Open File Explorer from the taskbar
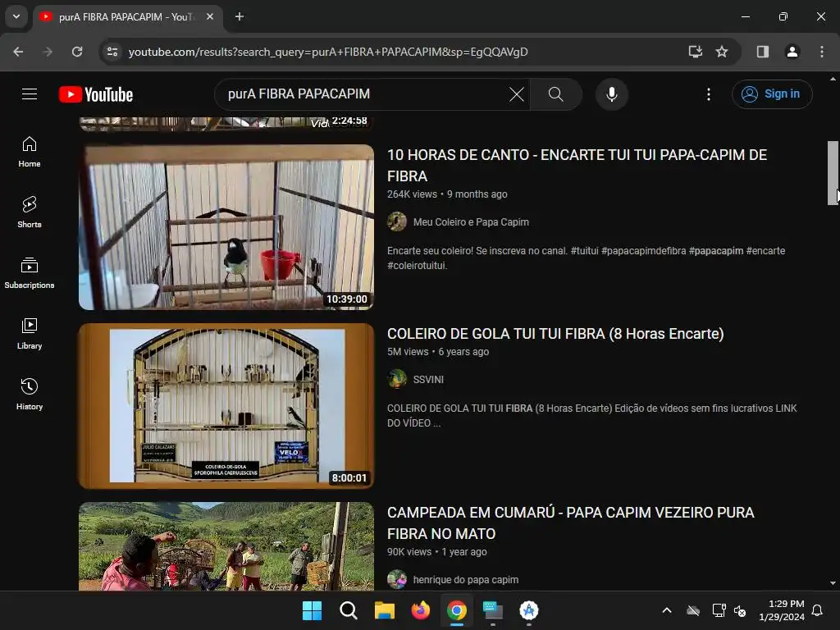The width and height of the screenshot is (840, 630). (x=384, y=610)
